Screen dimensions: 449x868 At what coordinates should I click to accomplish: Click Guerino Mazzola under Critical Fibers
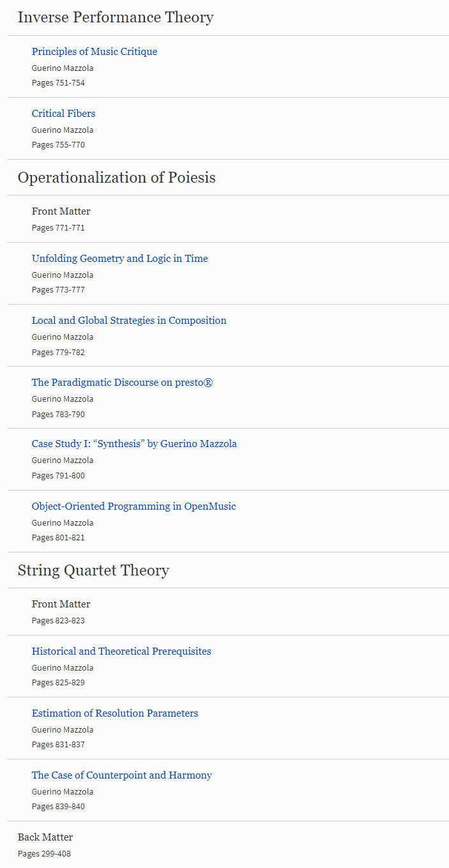63,130
